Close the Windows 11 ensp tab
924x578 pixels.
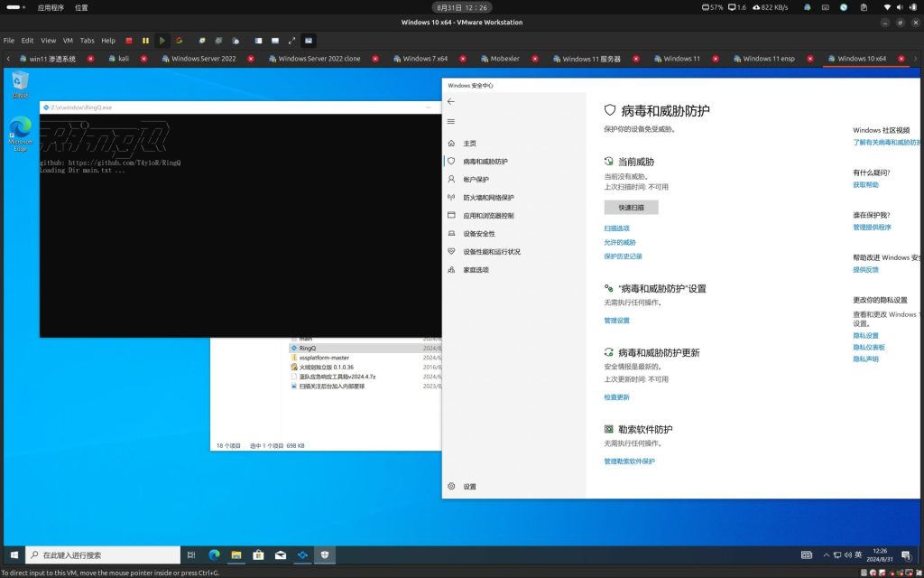coord(810,59)
